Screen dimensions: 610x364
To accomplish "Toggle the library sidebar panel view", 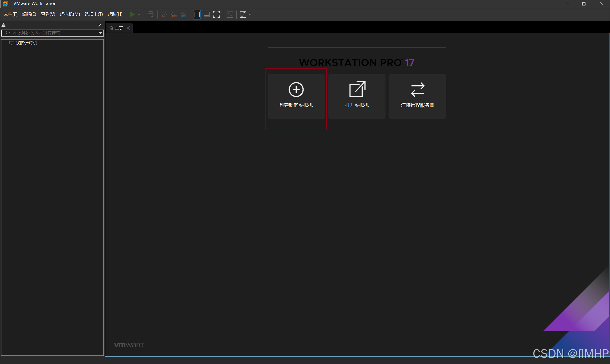I will 197,15.
